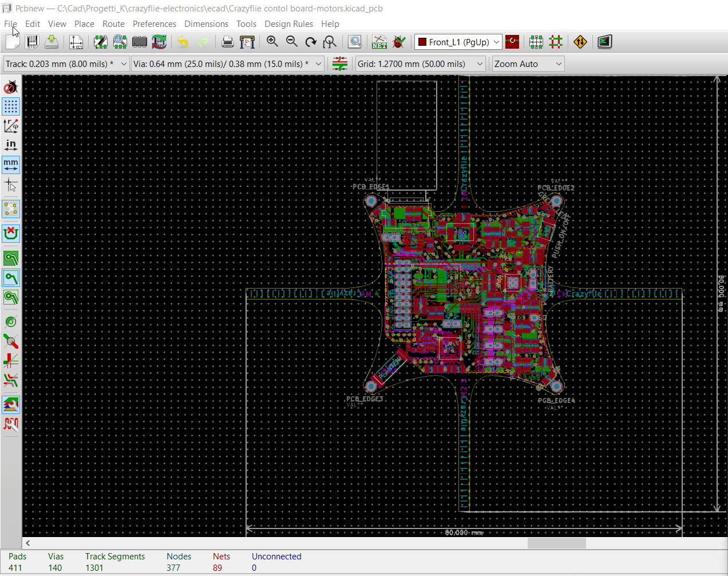The height and width of the screenshot is (576, 728).
Task: Open the Preferences menu
Action: click(154, 24)
